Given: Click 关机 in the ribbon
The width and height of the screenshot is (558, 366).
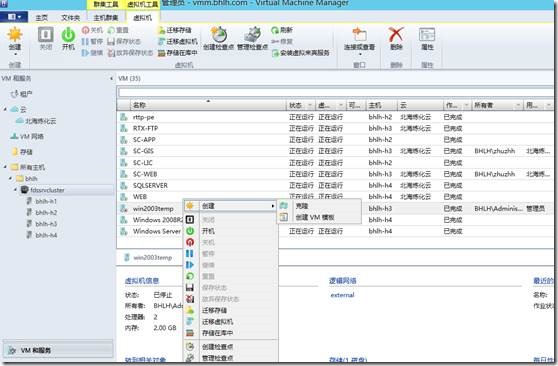Looking at the screenshot, I should (92, 30).
